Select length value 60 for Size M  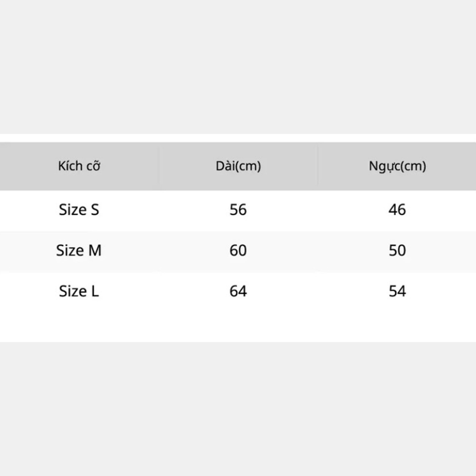pyautogui.click(x=238, y=251)
